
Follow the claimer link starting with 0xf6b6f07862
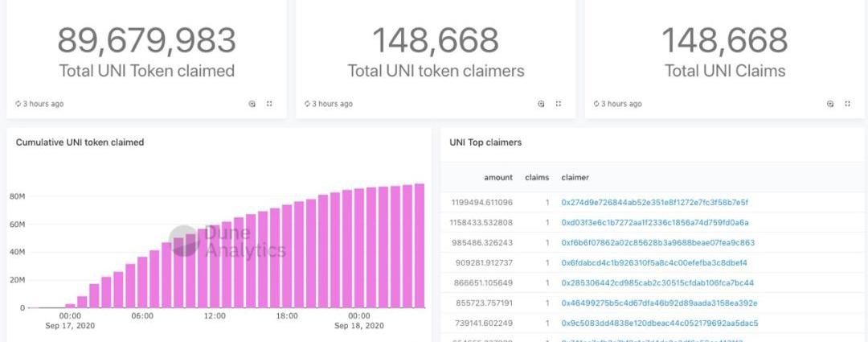pyautogui.click(x=657, y=242)
